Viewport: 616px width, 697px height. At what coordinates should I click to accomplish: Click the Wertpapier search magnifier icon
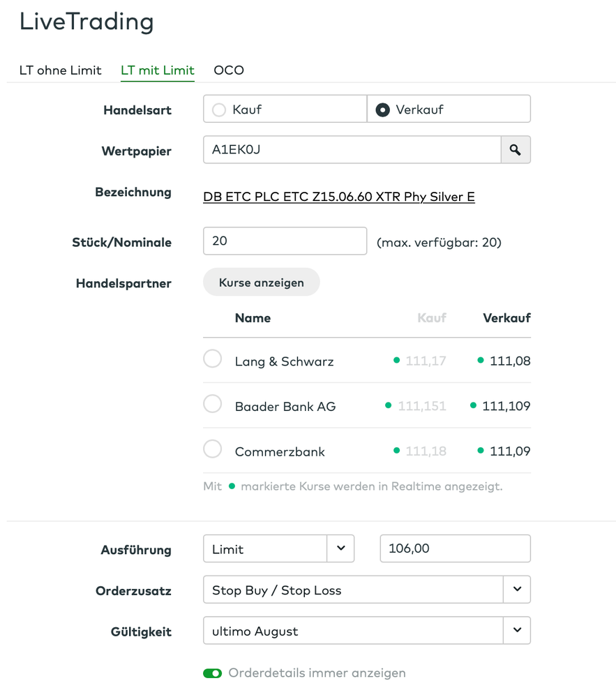(x=516, y=150)
